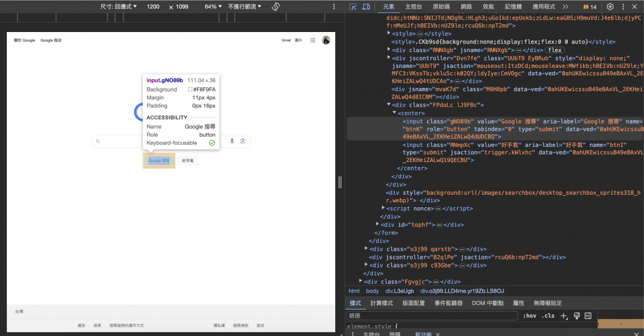Open the device toolbar three-dot options menu

coord(334,6)
